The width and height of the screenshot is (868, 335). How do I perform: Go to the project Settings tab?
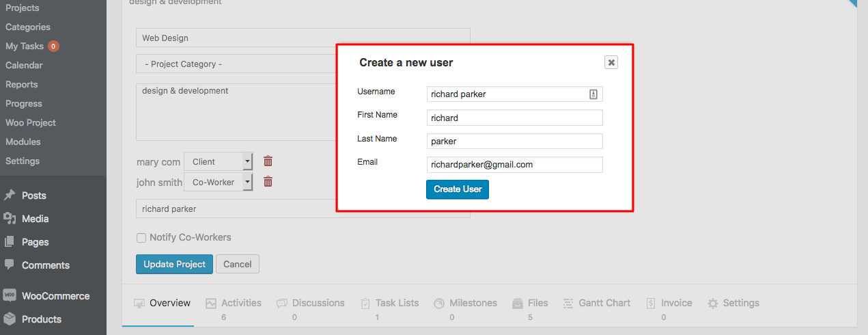coord(733,303)
